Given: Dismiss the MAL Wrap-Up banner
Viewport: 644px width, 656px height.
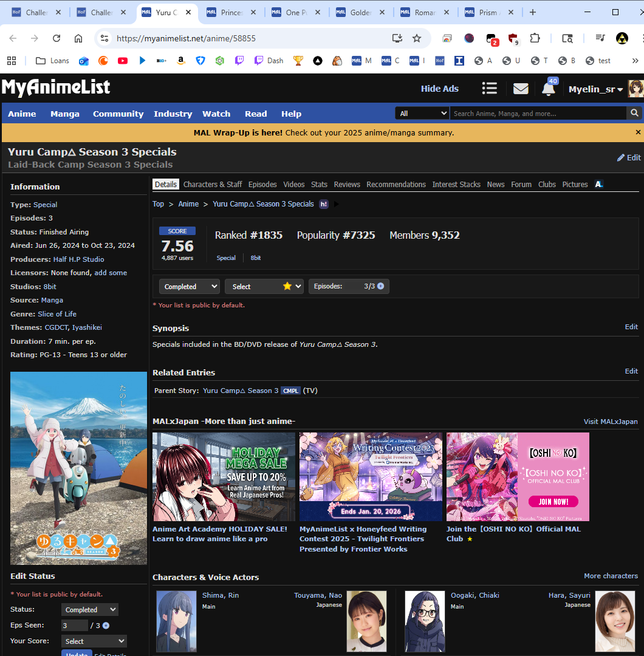Looking at the screenshot, I should 638,132.
